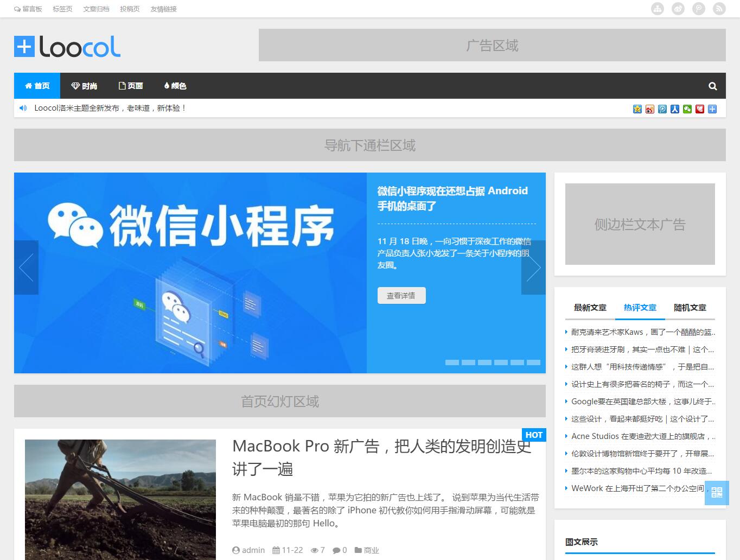Open 投稿页 in top bar

[x=130, y=9]
